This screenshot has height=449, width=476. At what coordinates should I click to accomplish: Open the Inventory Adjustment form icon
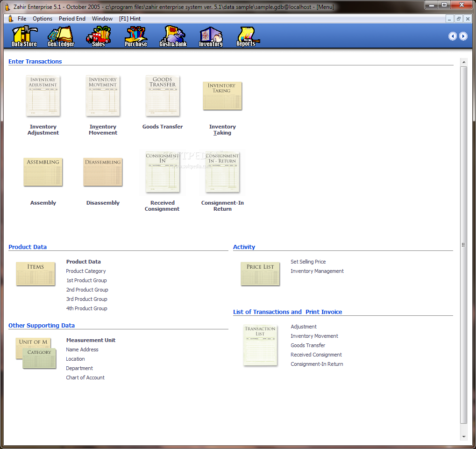(43, 96)
